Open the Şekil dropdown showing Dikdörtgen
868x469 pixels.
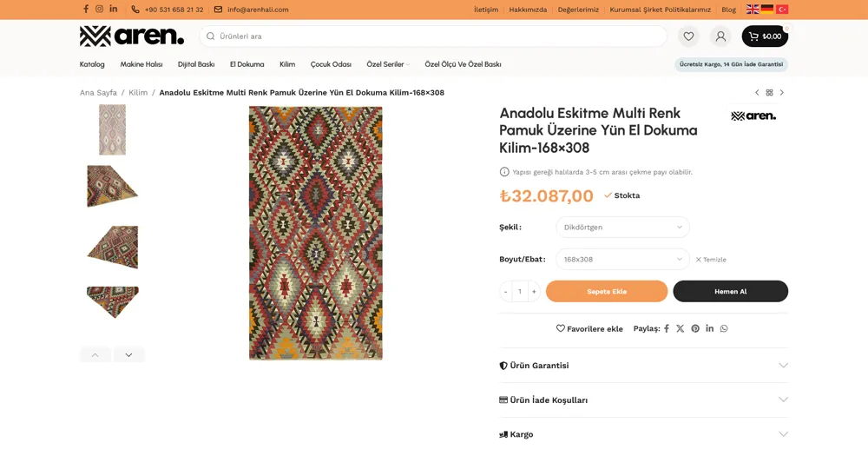tap(622, 228)
